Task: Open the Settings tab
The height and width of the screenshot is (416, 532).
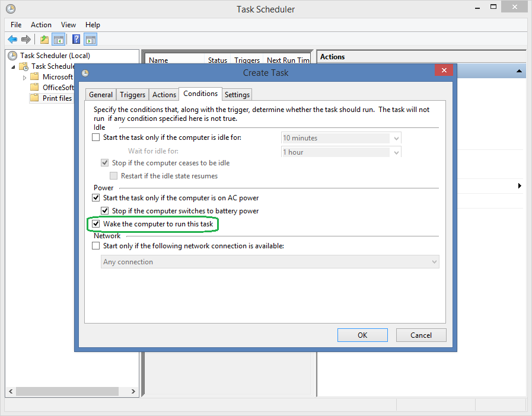Action: (237, 95)
